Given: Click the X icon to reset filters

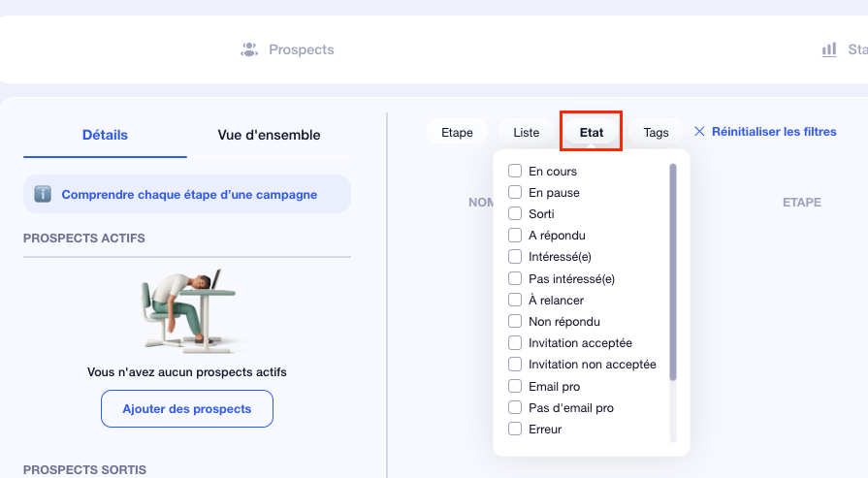Looking at the screenshot, I should 699,132.
